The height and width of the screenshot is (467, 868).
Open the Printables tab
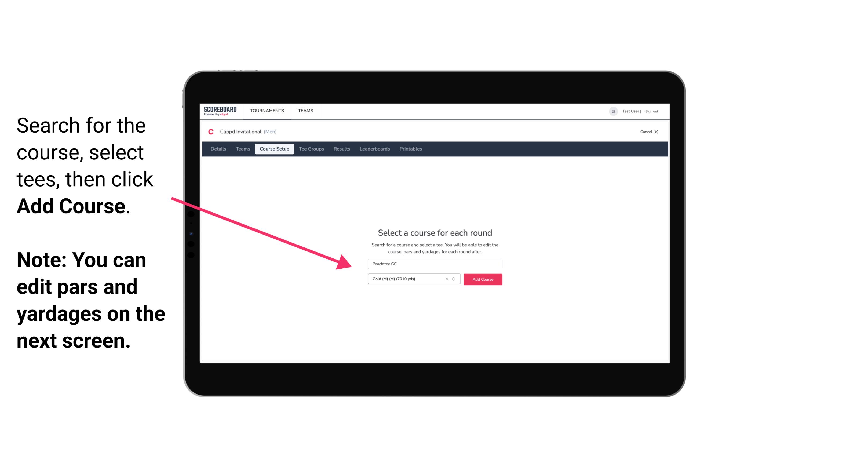click(410, 149)
